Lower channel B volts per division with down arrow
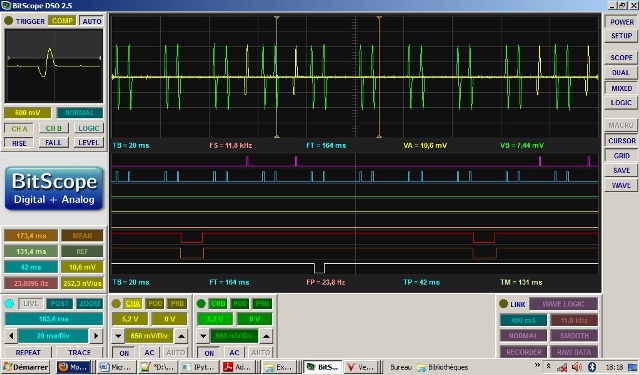The image size is (640, 375). [203, 336]
